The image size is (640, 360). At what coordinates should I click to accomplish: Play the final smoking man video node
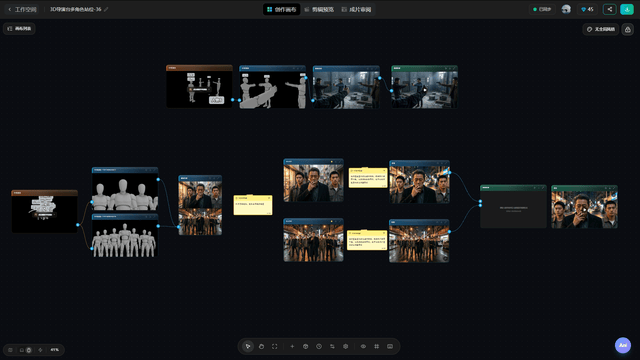(584, 209)
